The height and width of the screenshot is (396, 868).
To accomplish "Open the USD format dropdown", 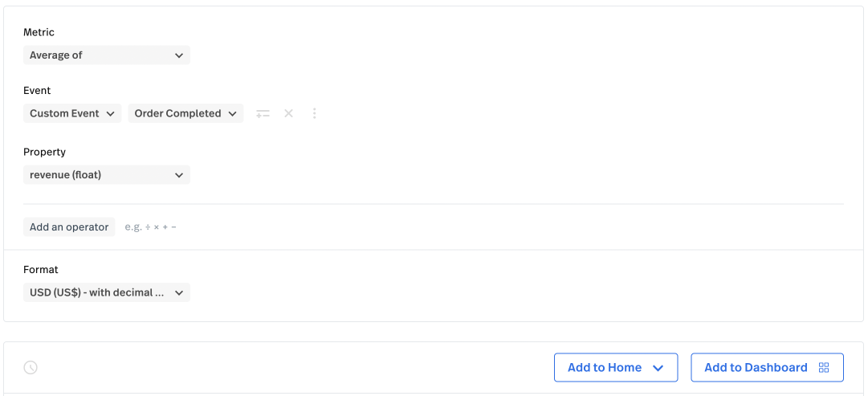I will pyautogui.click(x=107, y=292).
